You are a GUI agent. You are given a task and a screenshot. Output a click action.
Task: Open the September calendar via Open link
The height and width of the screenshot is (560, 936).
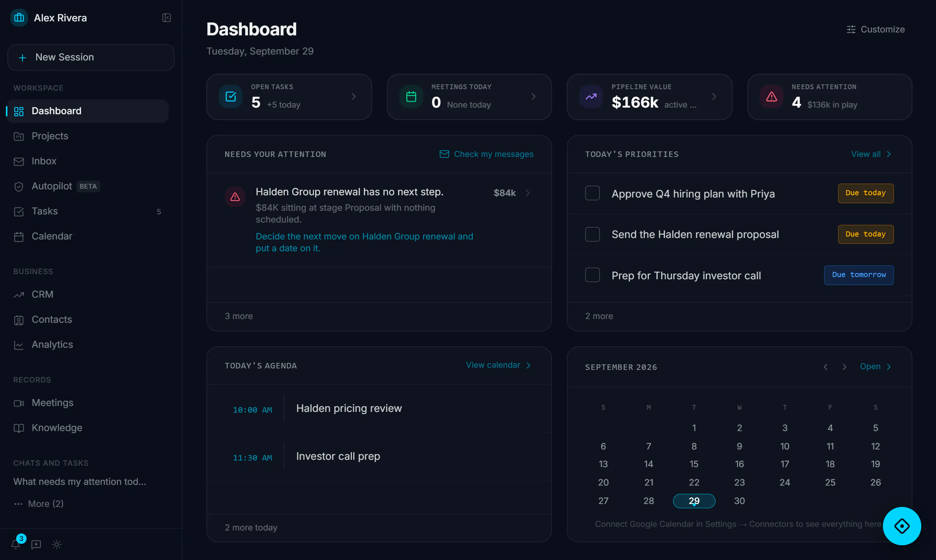[x=875, y=367]
